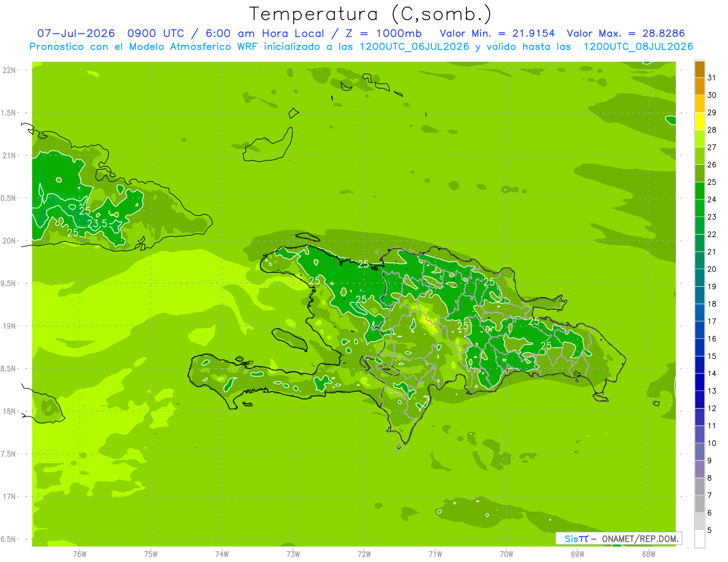Click the 23.5 contour label over Cuba
The height and width of the screenshot is (562, 728).
(x=98, y=224)
